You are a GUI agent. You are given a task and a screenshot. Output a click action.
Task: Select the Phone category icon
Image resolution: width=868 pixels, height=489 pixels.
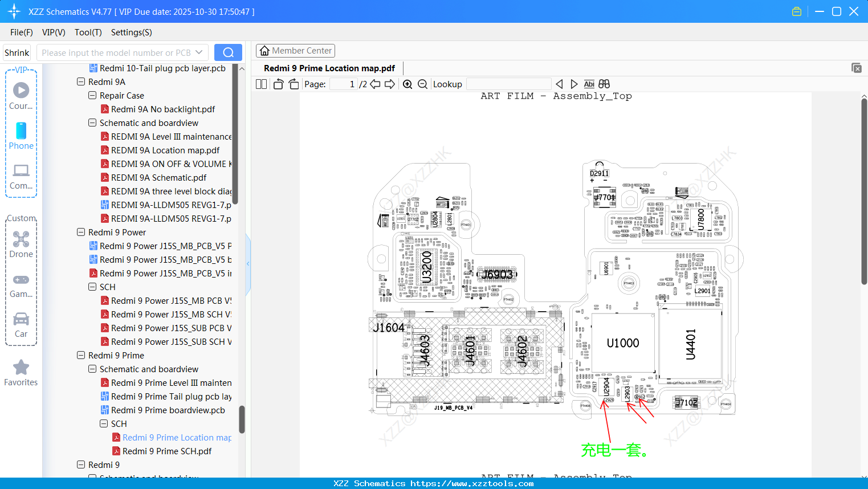click(21, 136)
